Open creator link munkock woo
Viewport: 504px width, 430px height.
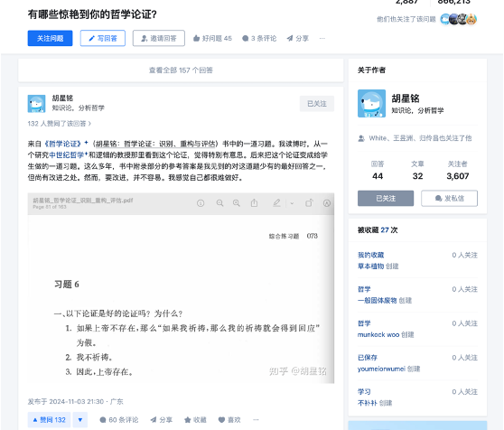[378, 334]
